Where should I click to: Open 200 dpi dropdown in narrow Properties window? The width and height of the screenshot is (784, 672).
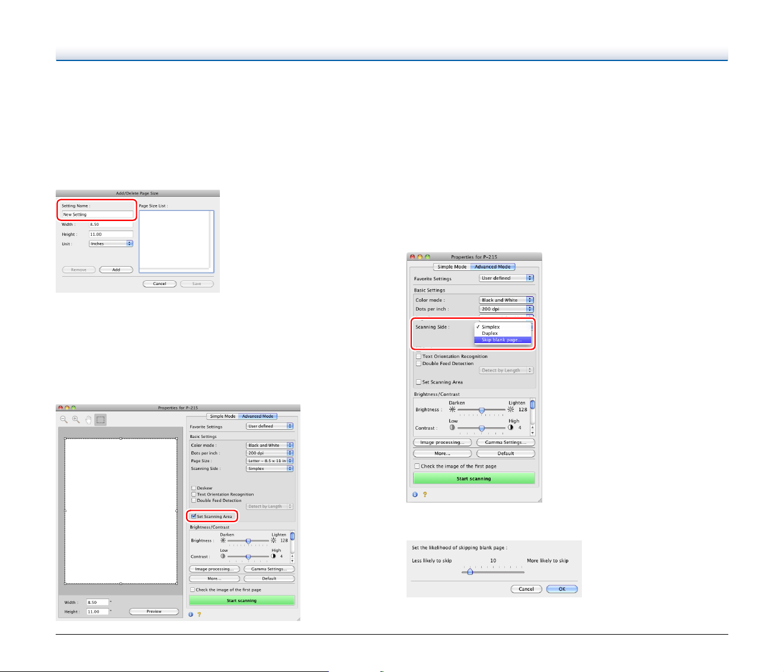pos(506,309)
